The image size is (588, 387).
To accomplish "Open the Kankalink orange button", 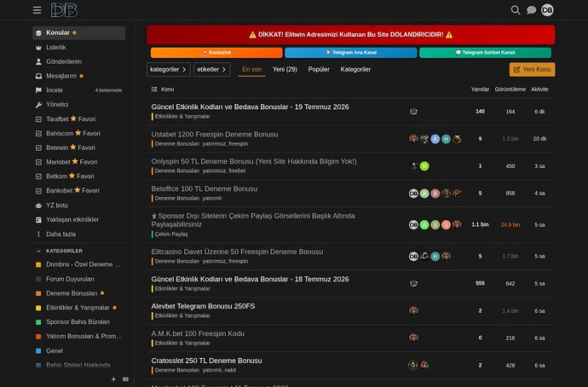I will [x=216, y=53].
